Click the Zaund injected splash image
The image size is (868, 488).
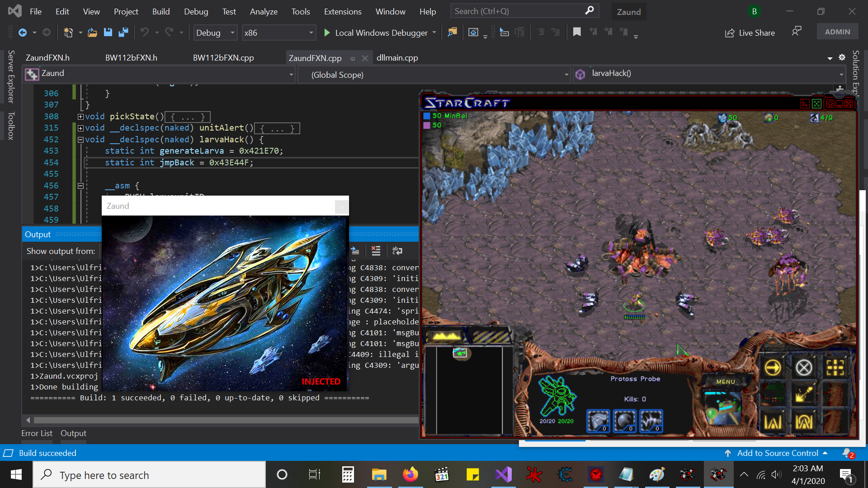click(x=225, y=303)
